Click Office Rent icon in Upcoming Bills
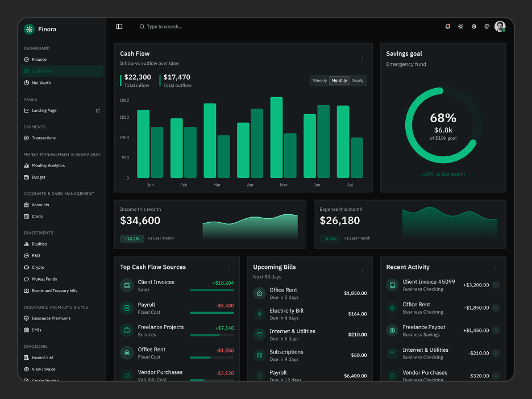532x399 pixels. click(260, 293)
